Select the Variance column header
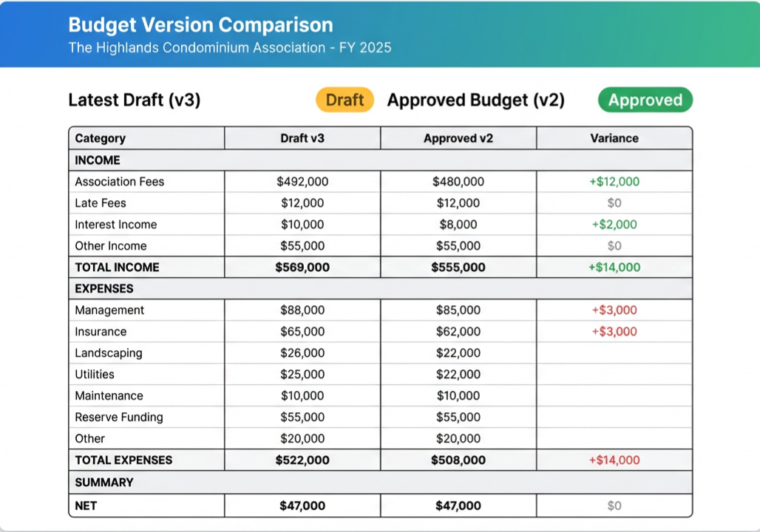The width and height of the screenshot is (760, 532). point(614,138)
